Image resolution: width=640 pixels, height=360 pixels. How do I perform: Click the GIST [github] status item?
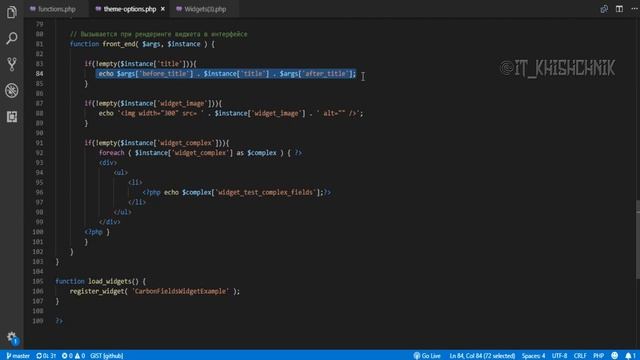107,356
